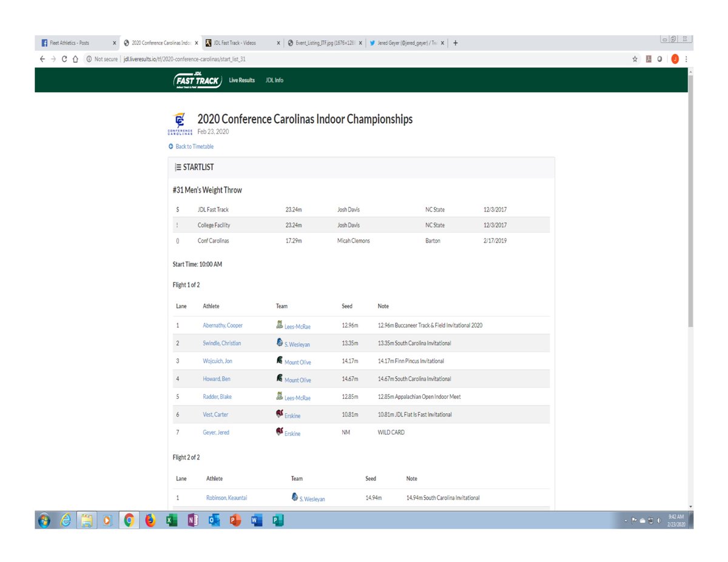This screenshot has width=728, height=562.
Task: Open Excel from the taskbar
Action: [172, 520]
